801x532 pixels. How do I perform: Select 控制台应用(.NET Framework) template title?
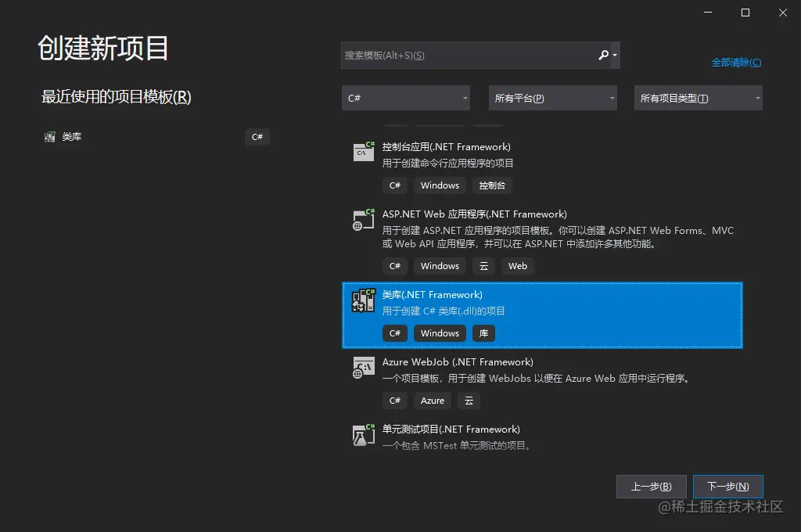coord(447,146)
